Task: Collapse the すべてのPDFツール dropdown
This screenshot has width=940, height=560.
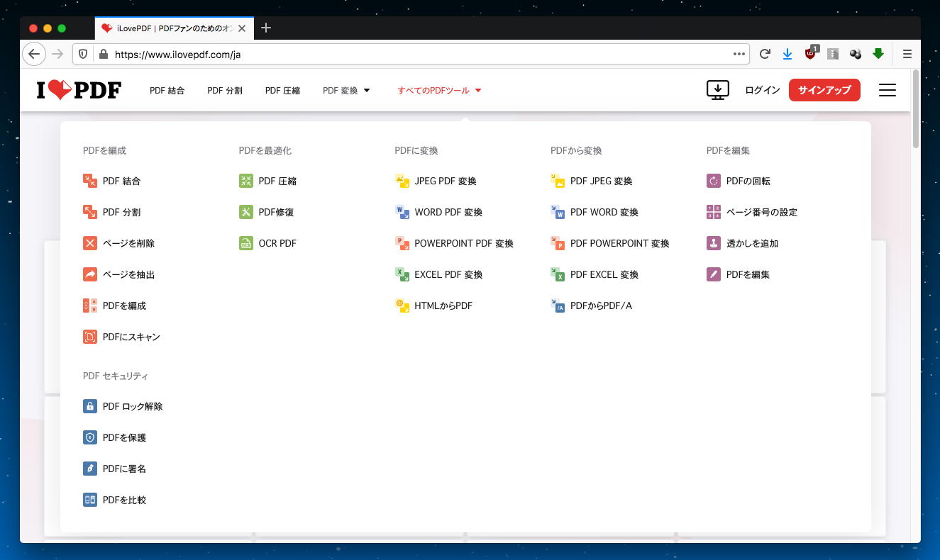Action: pyautogui.click(x=439, y=91)
